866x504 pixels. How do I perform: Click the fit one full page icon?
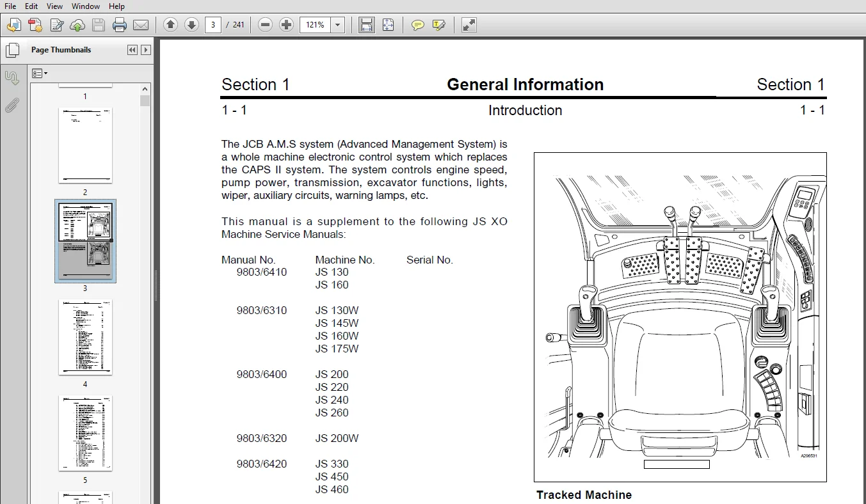388,25
